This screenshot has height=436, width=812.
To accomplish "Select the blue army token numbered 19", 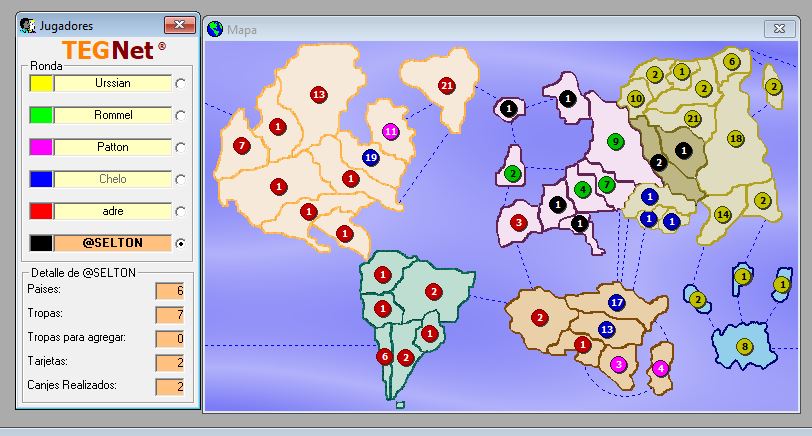I will [x=370, y=157].
